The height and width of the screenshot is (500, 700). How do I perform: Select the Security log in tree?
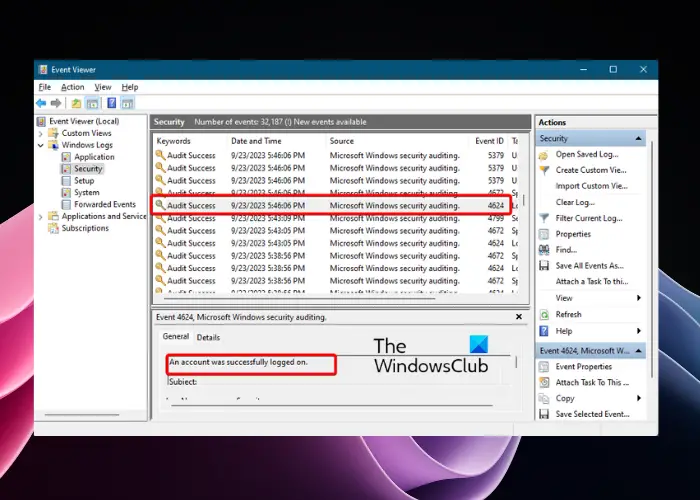click(88, 169)
